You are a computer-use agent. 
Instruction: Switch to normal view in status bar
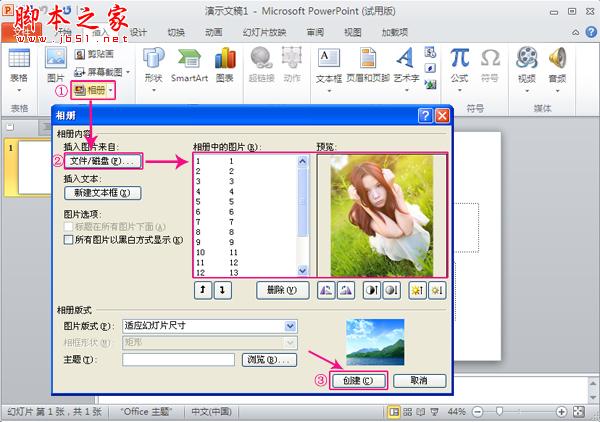coord(393,412)
